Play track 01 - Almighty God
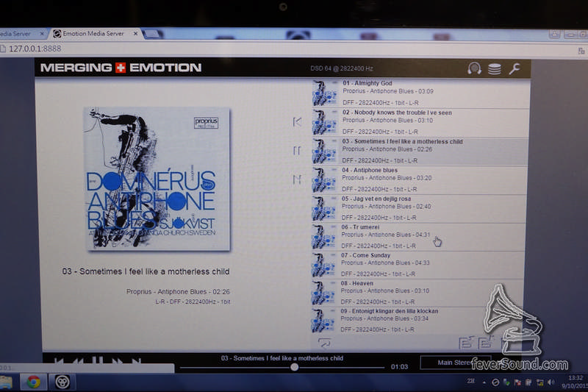The height and width of the screenshot is (392, 588). pyautogui.click(x=420, y=93)
